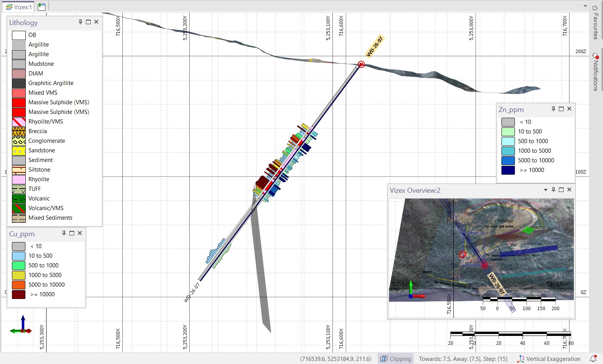
Task: Click the Vizex Overview:2 panel title
Action: click(415, 190)
